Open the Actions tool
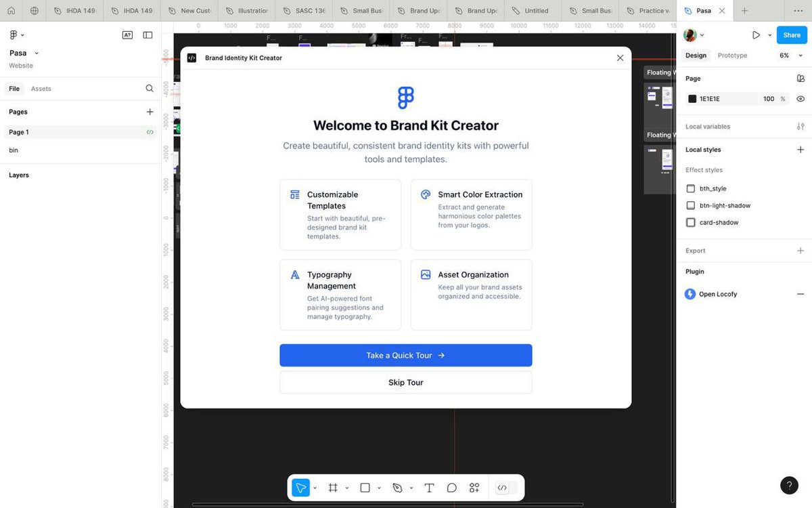This screenshot has width=812, height=508. pyautogui.click(x=474, y=488)
